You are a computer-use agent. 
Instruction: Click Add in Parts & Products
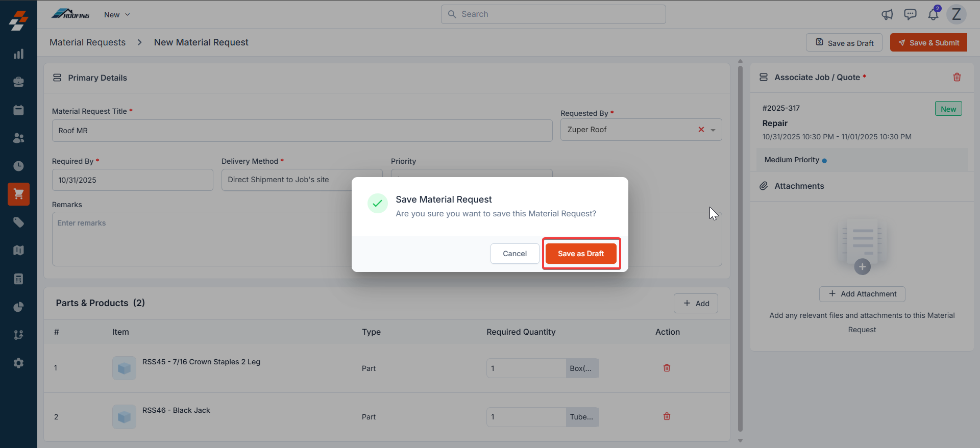pos(696,303)
